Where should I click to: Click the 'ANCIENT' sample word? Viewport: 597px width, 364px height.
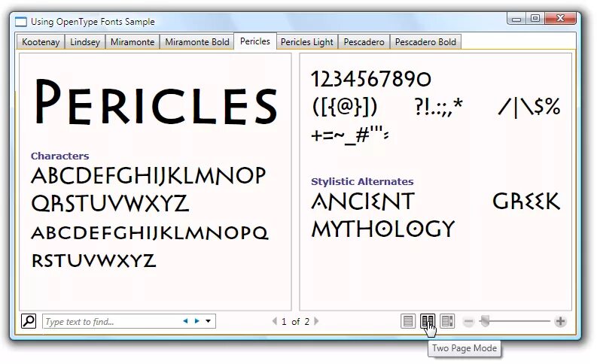(363, 202)
